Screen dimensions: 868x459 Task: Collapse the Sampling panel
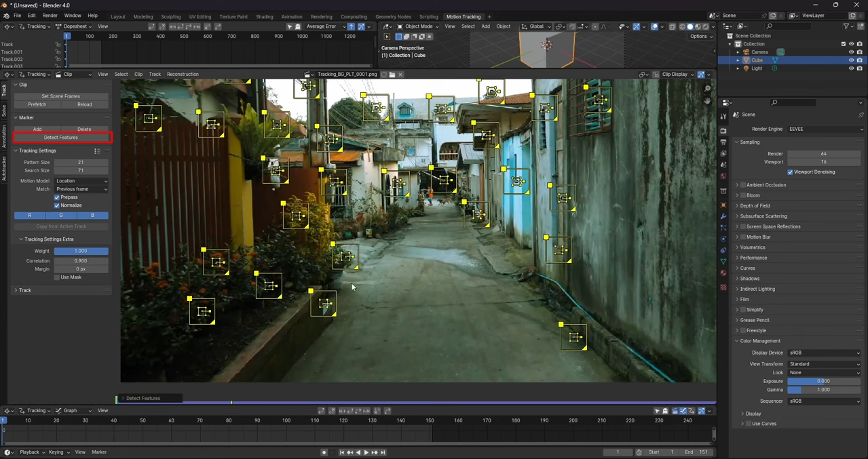pos(749,142)
